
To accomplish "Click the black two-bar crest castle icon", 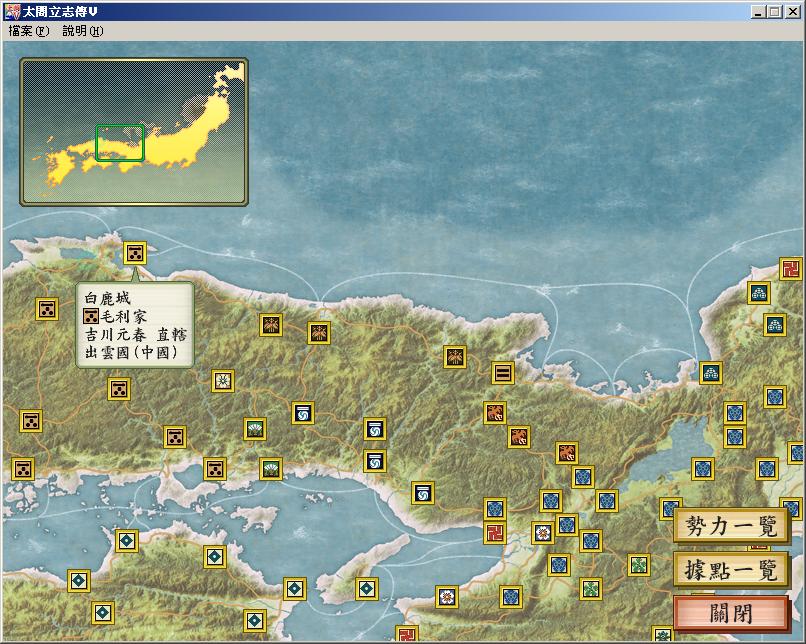I will [503, 373].
